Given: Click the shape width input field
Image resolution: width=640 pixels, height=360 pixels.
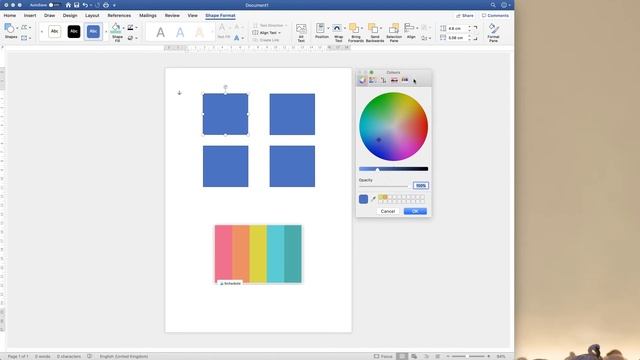Looking at the screenshot, I should pyautogui.click(x=458, y=38).
